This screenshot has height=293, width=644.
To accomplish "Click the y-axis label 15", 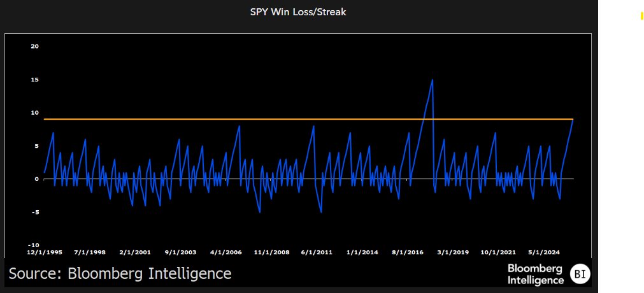I will coord(35,80).
